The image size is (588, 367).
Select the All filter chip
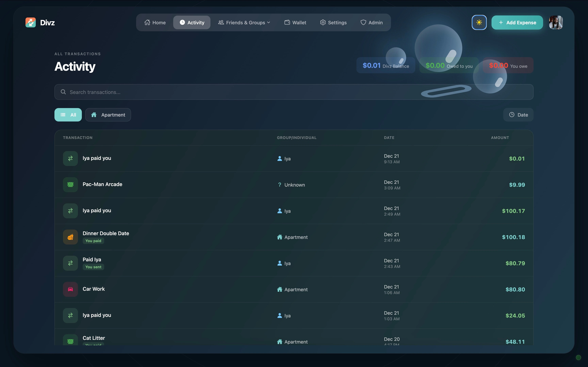(68, 115)
